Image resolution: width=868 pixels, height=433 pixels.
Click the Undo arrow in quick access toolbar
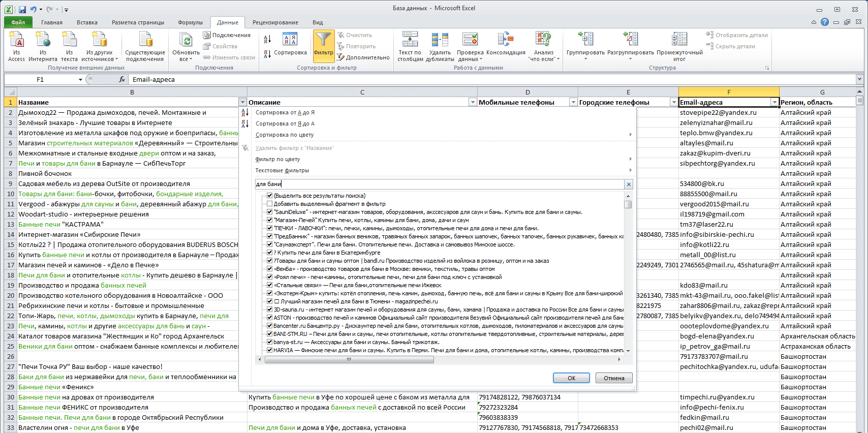[x=34, y=9]
